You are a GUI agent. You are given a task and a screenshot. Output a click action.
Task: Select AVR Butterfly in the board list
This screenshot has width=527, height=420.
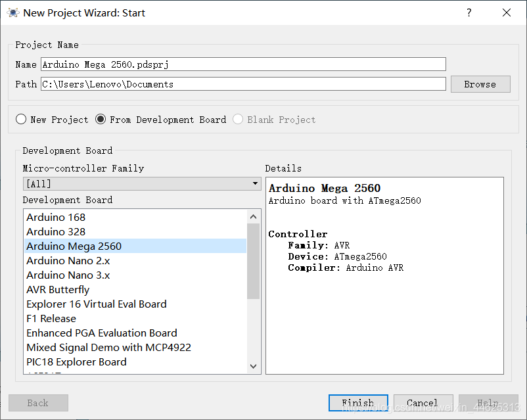tap(135, 289)
